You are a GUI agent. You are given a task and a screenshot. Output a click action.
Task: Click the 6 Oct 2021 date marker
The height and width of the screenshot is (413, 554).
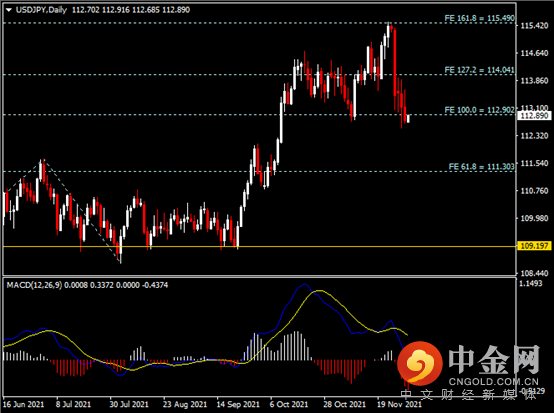pos(289,404)
